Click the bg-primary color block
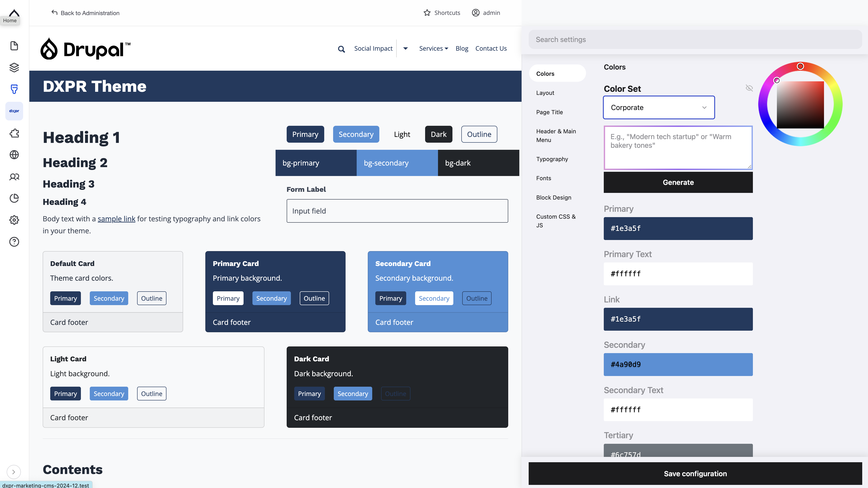This screenshot has width=868, height=488. 316,163
